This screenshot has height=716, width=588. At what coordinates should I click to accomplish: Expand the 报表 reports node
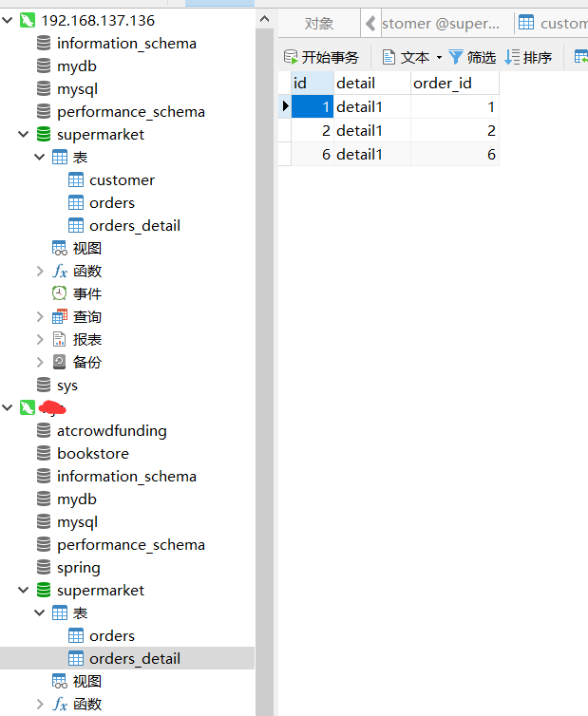(40, 340)
